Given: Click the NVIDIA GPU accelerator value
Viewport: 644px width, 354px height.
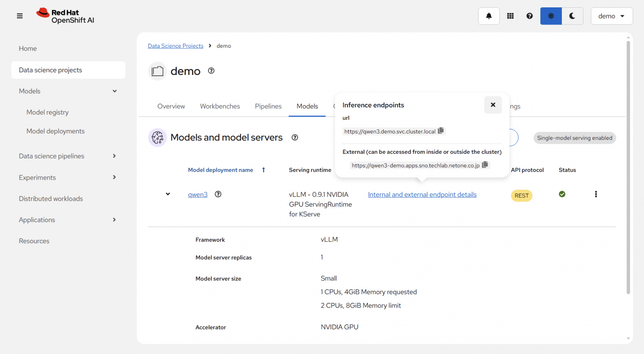Looking at the screenshot, I should tap(339, 327).
